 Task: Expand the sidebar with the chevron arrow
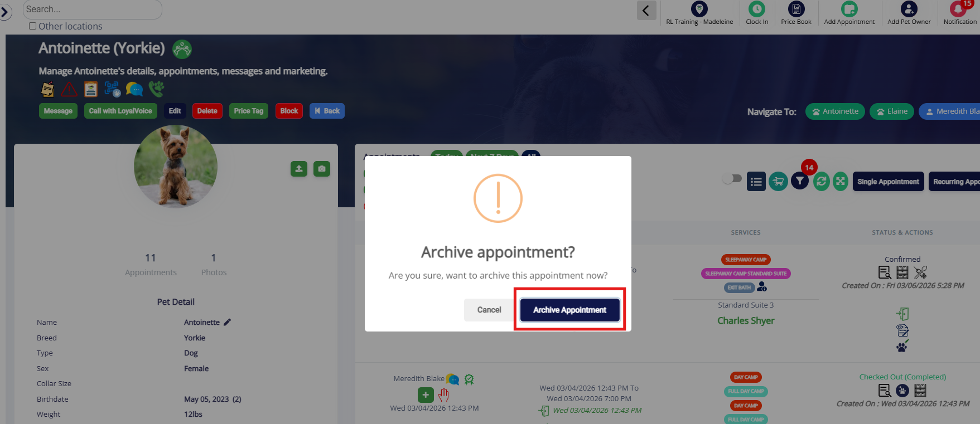6,12
